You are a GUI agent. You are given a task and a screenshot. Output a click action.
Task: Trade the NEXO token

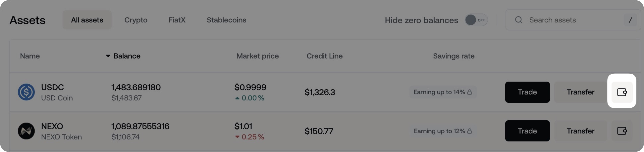527,131
